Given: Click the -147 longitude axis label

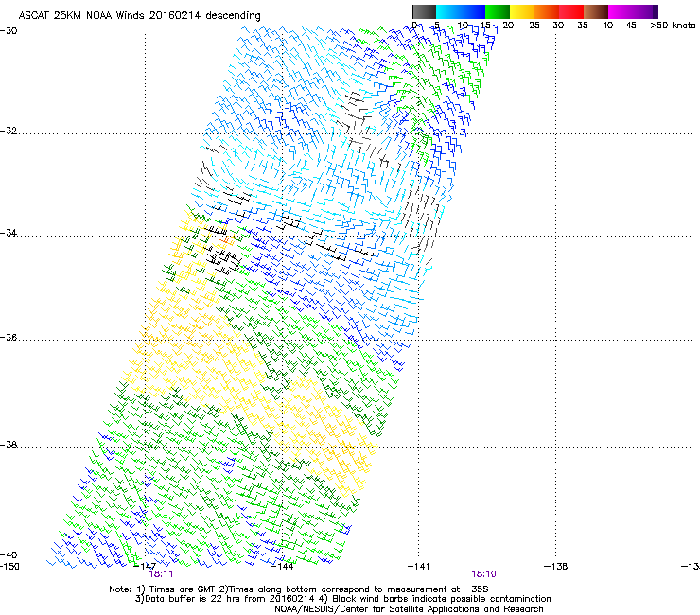Looking at the screenshot, I should pyautogui.click(x=145, y=567).
